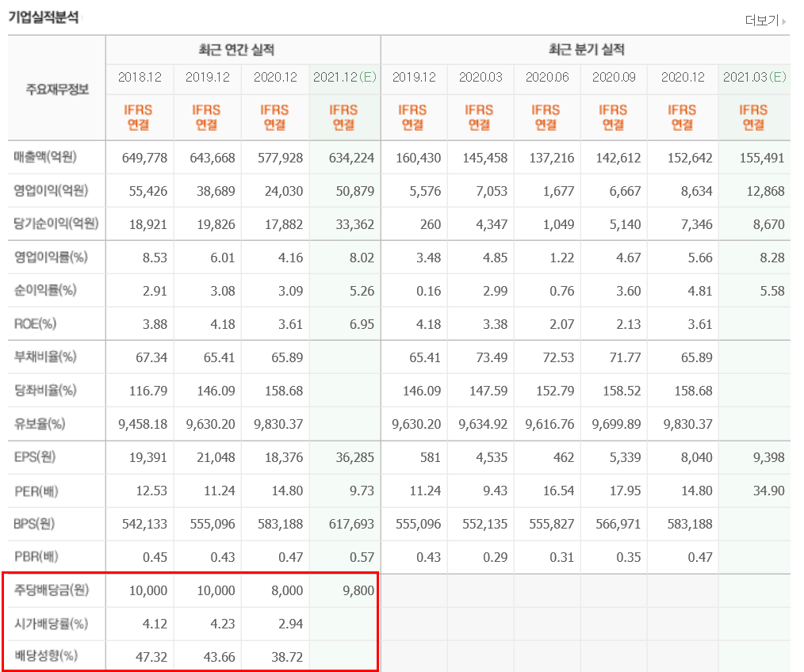Select the ROE(%) row label
The width and height of the screenshot is (804, 672).
pyautogui.click(x=34, y=323)
